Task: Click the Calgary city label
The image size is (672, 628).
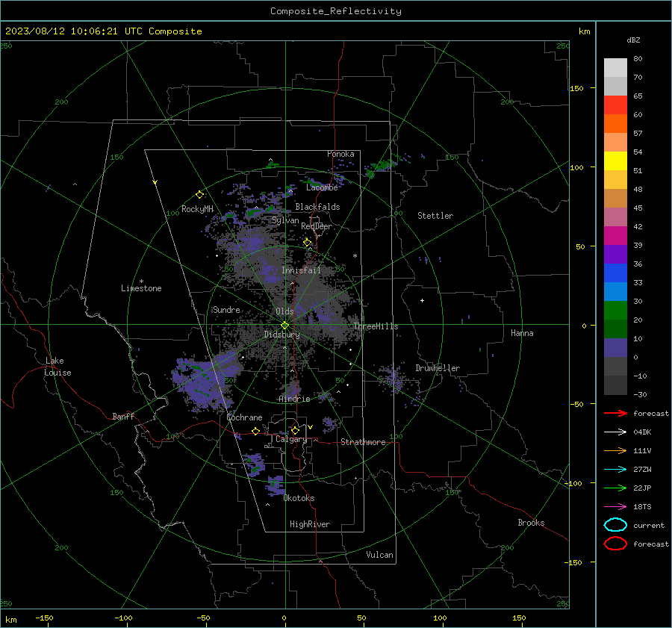Action: 291,439
